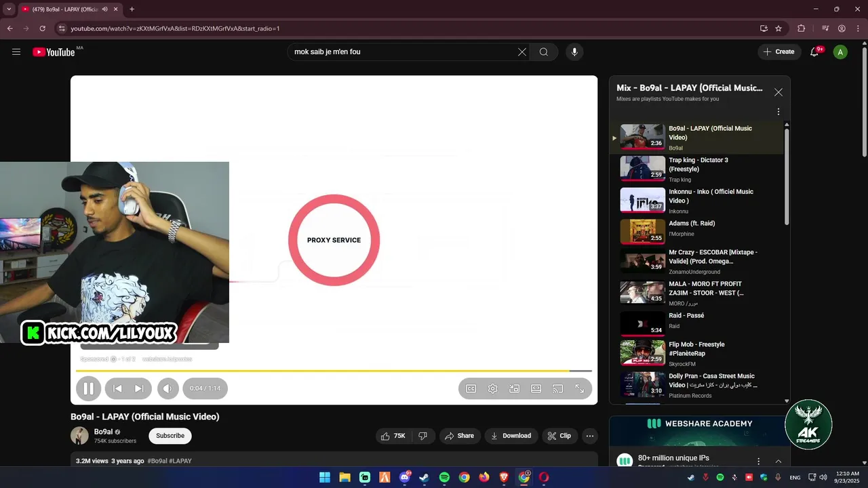
Task: Open Mix playlist three-dot options
Action: coord(778,111)
